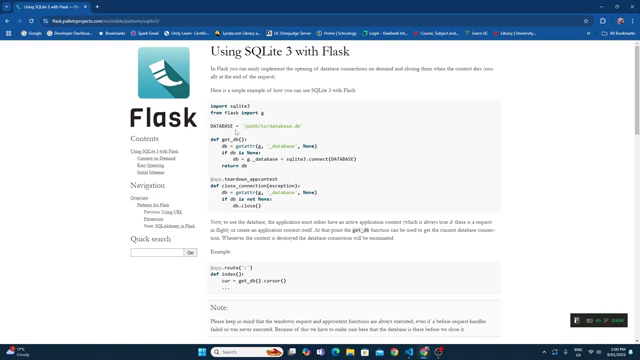The width and height of the screenshot is (640, 360).
Task: Open the active Chrome profile window icon
Action: (x=424, y=352)
